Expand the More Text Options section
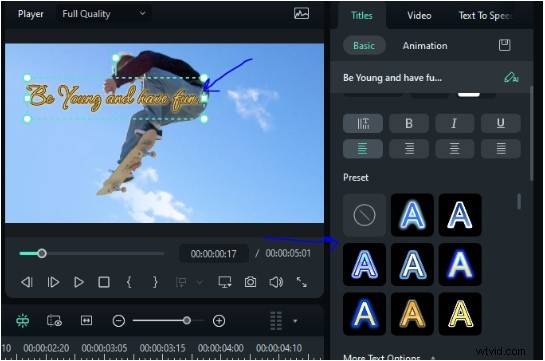Viewport: 545px width, 361px height. [389, 357]
